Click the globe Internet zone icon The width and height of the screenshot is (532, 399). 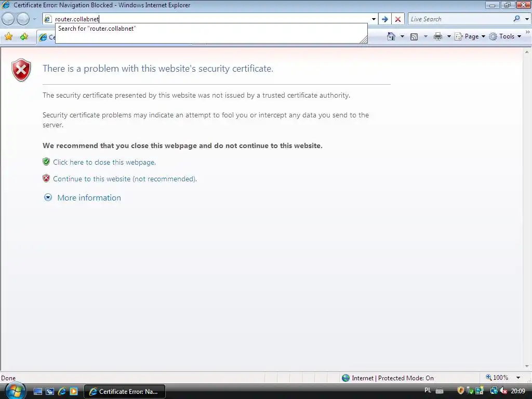click(345, 378)
